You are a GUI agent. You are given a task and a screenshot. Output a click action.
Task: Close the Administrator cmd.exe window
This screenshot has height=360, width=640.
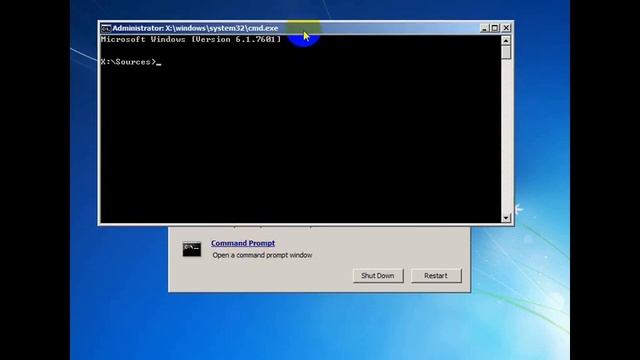pos(506,28)
